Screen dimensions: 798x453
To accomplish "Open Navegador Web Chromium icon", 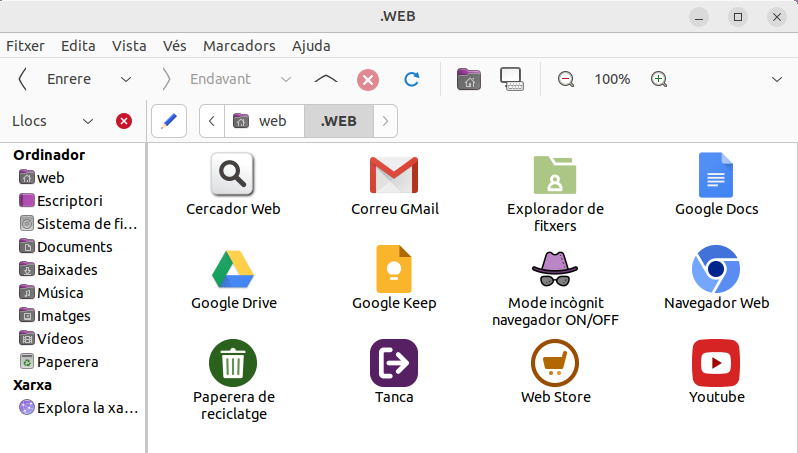I will pos(716,269).
